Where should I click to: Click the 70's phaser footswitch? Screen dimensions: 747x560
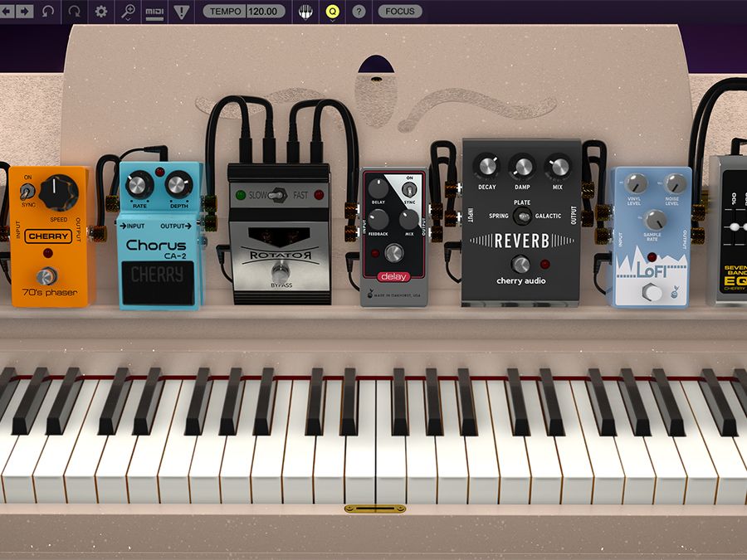click(x=46, y=276)
